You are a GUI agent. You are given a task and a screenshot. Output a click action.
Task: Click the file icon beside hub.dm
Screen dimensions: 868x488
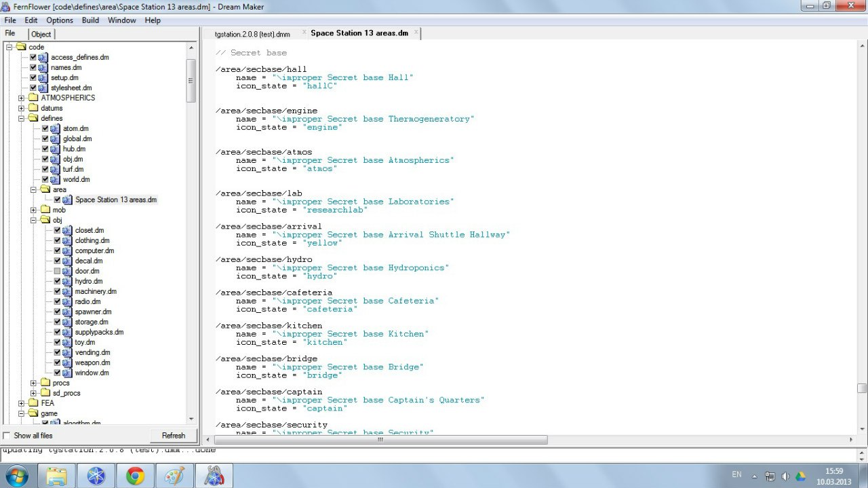pyautogui.click(x=55, y=149)
